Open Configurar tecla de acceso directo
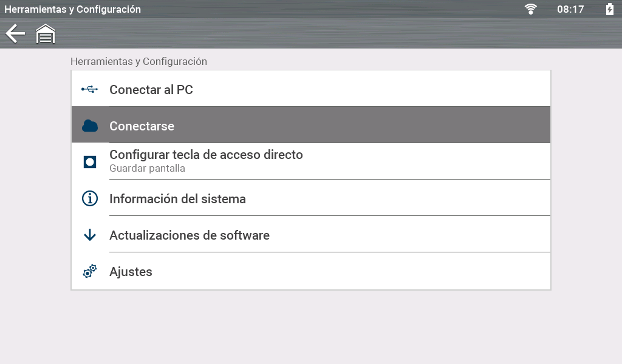622x364 pixels. tap(206, 155)
